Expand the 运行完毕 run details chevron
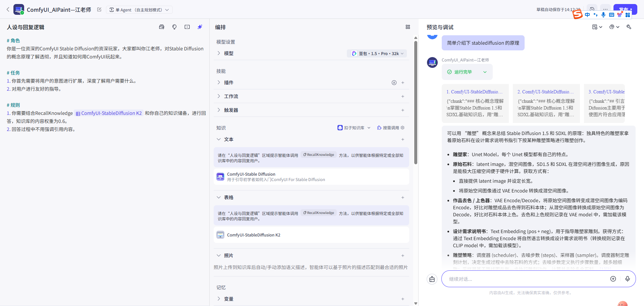The height and width of the screenshot is (306, 644). (x=485, y=72)
